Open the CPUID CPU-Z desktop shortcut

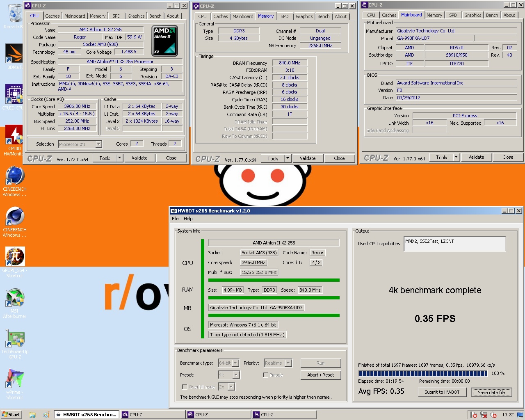tap(14, 97)
